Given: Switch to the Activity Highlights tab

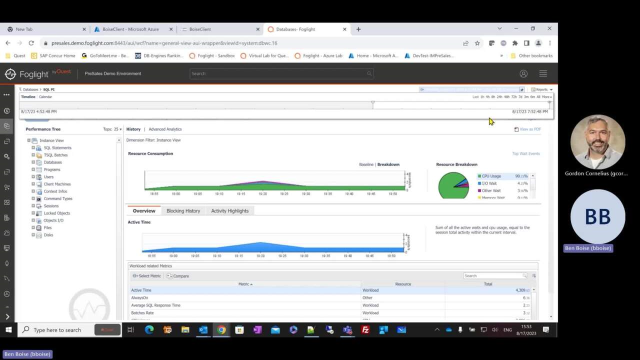Looking at the screenshot, I should 230,211.
